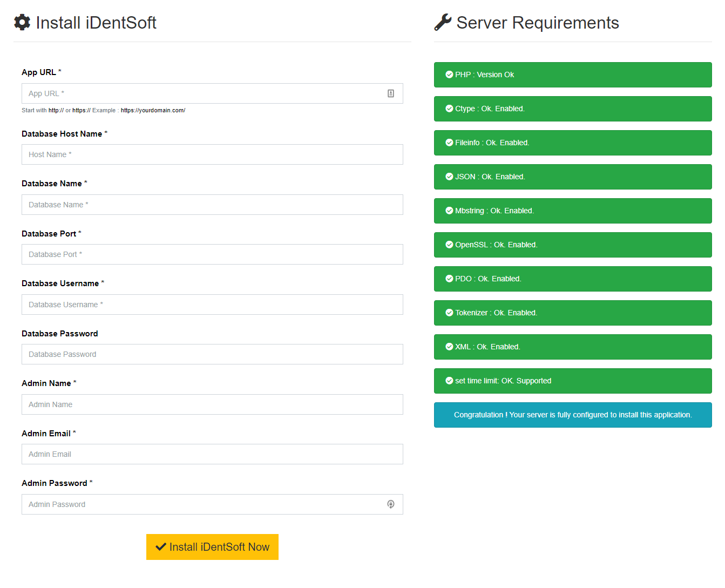Click the wrench icon beside Server Requirements

click(x=443, y=22)
